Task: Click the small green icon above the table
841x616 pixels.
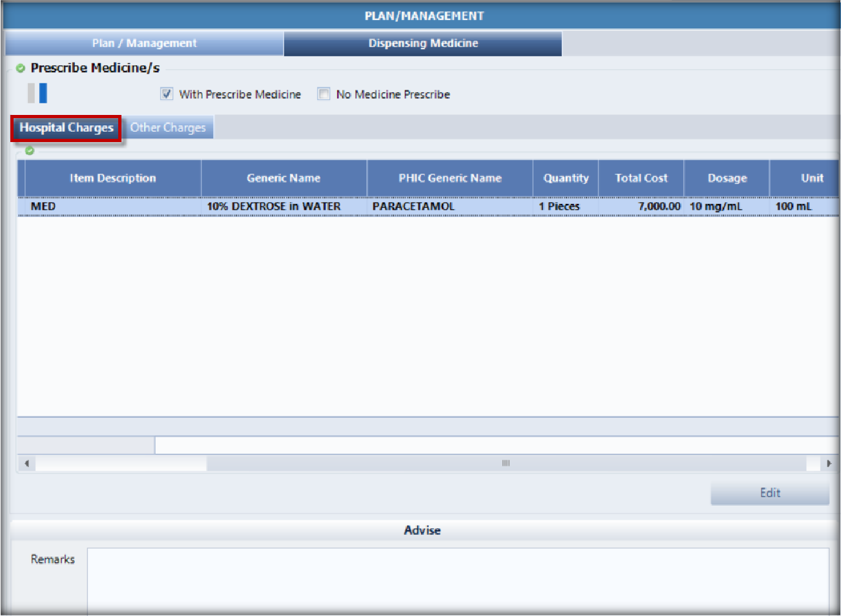Action: 30,150
